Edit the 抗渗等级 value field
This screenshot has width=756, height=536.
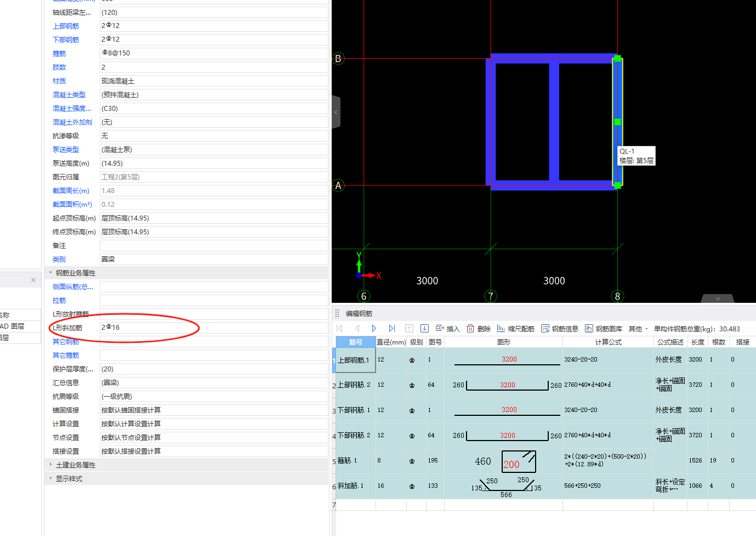click(214, 136)
